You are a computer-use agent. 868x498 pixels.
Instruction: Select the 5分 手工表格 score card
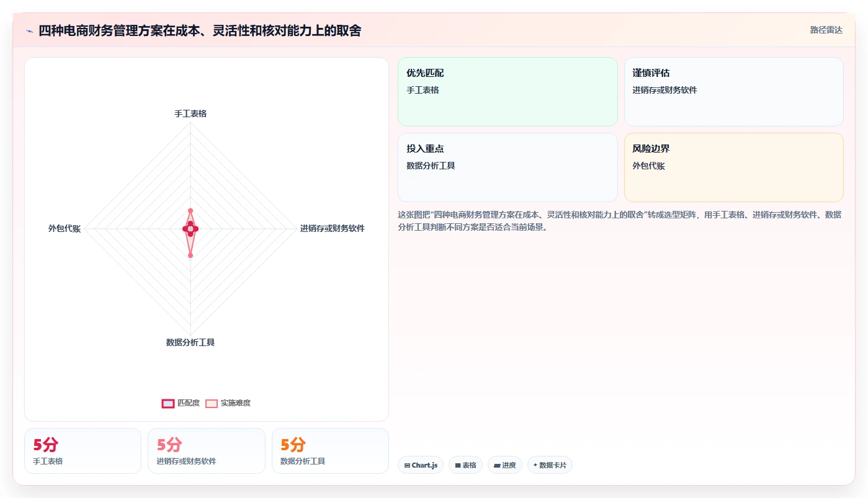pos(83,451)
